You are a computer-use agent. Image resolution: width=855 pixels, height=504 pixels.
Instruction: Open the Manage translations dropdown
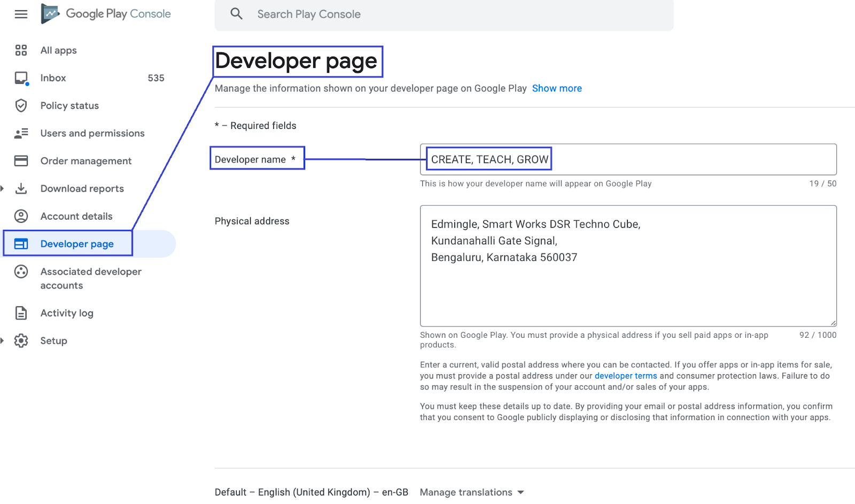click(x=472, y=492)
